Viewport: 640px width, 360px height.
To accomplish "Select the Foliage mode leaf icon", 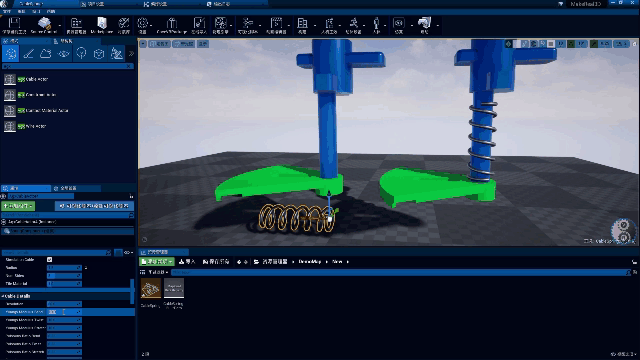I will (64, 53).
